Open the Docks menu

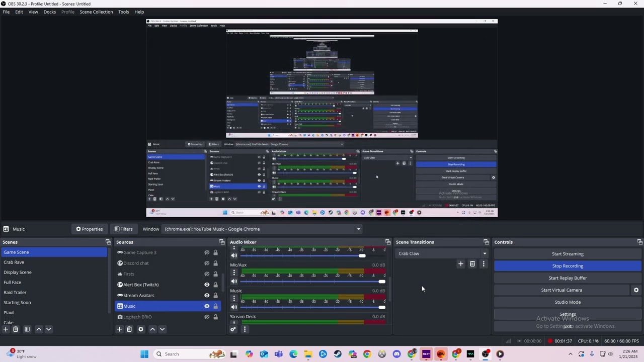pyautogui.click(x=50, y=12)
